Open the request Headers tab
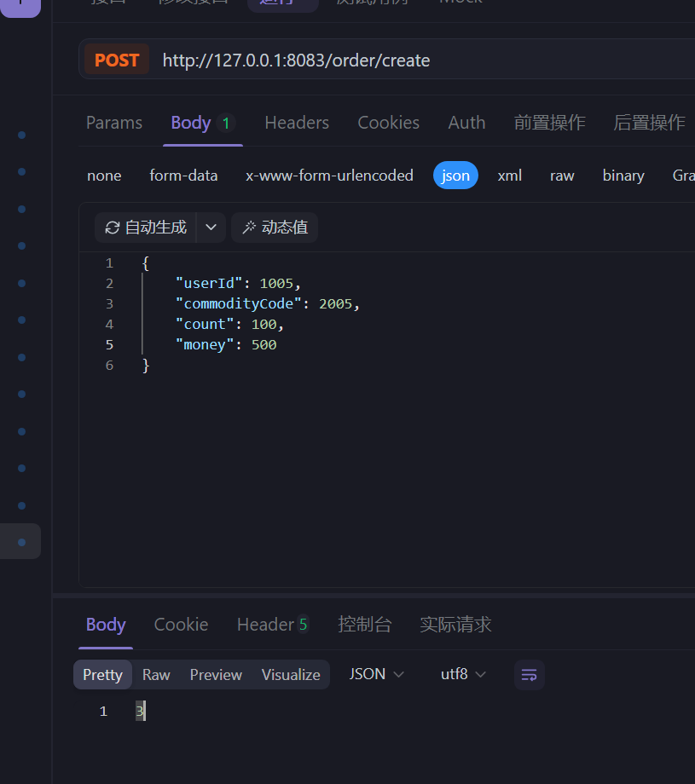Image resolution: width=695 pixels, height=784 pixels. coord(297,123)
